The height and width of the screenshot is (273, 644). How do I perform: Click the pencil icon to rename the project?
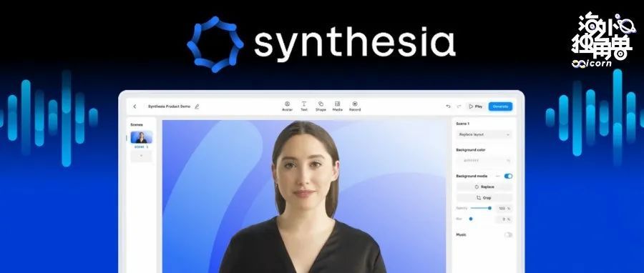197,106
